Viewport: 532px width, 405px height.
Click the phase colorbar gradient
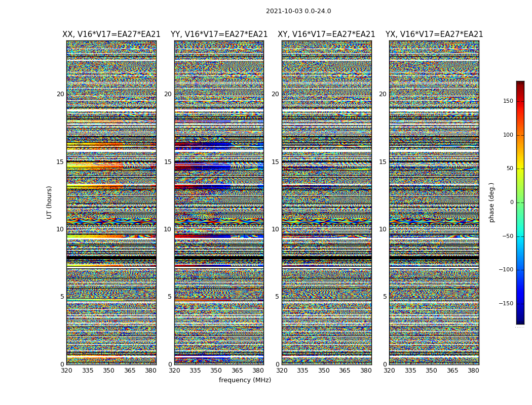[520, 202]
